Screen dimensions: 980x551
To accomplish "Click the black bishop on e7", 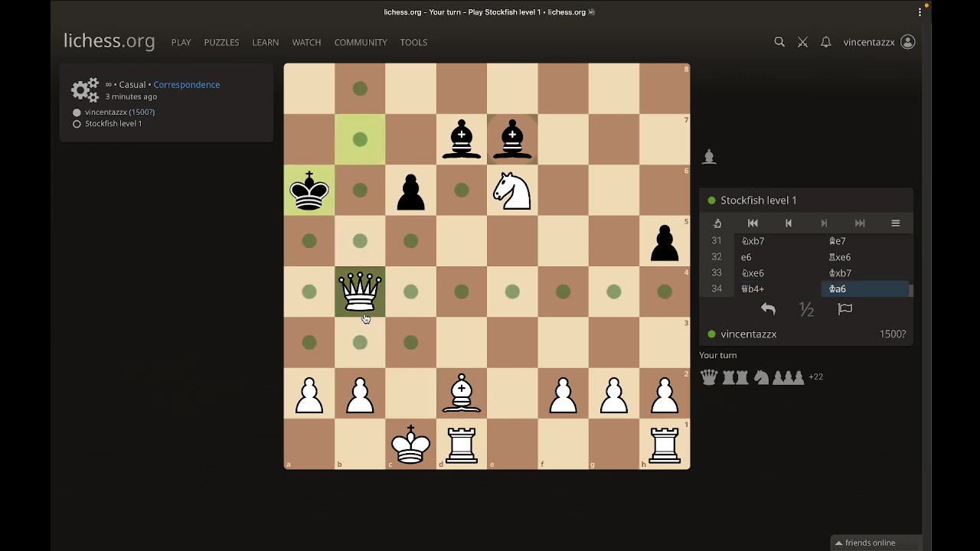I will pos(512,139).
